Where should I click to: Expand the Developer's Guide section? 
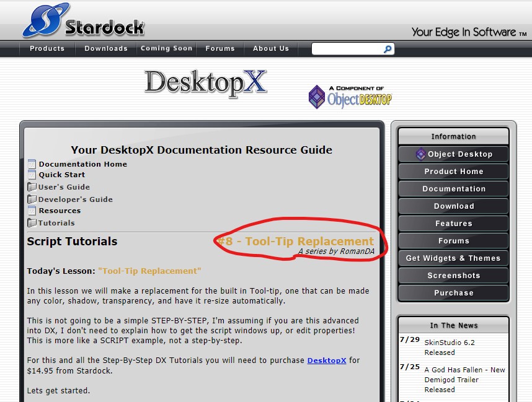pyautogui.click(x=75, y=199)
